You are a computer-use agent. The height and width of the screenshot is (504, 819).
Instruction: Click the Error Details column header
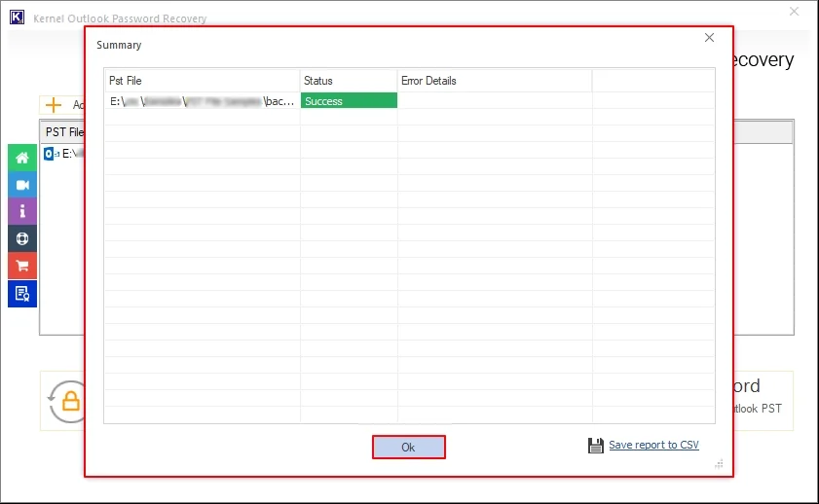click(495, 81)
